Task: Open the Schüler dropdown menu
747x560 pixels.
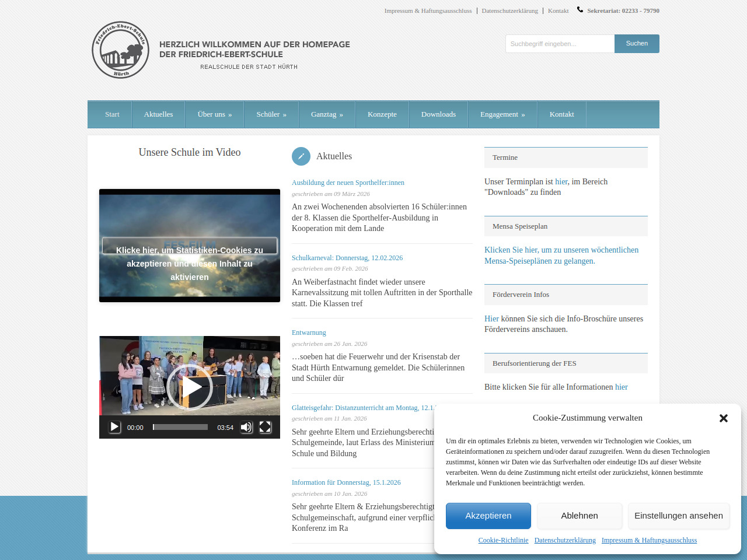Action: click(x=271, y=114)
